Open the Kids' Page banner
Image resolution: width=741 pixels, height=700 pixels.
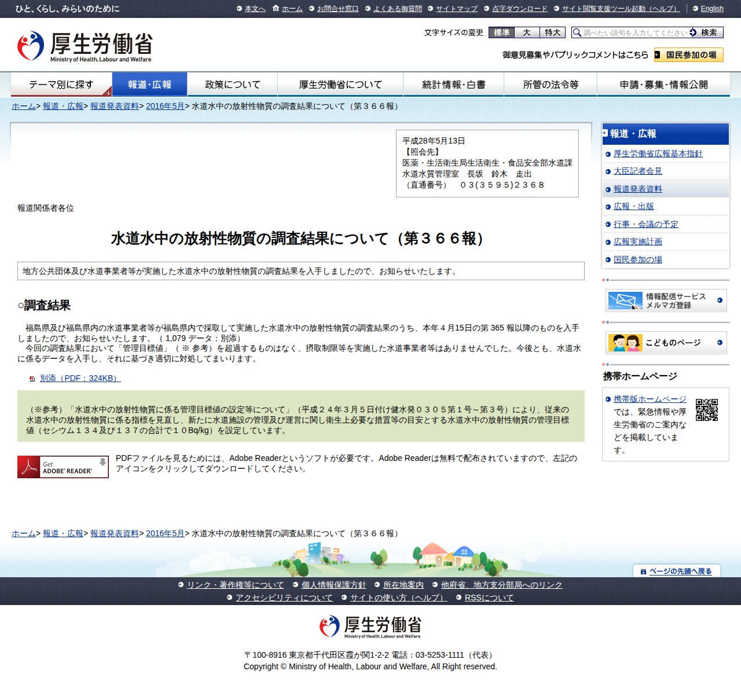666,343
